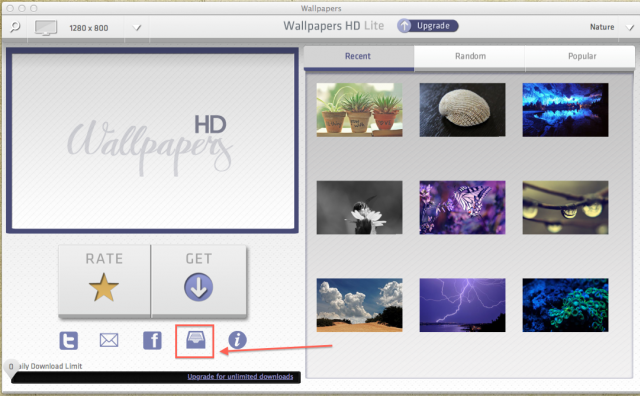This screenshot has width=640, height=396.
Task: Select the blue cave wallpaper thumbnail
Action: click(565, 110)
